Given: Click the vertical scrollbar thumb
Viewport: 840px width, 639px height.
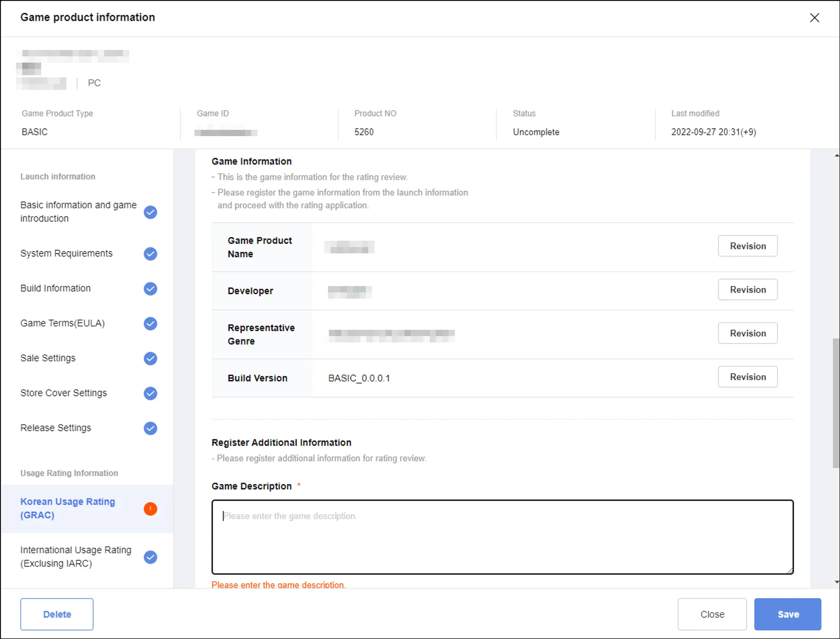Looking at the screenshot, I should (836, 402).
